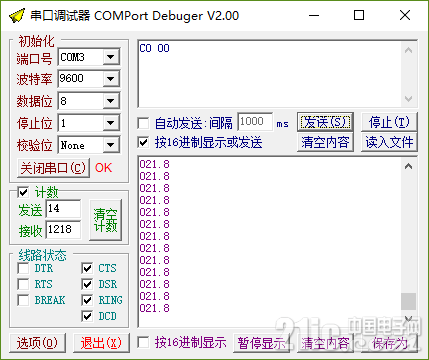Screen dimensions: 429x360
Task: Click the 停止(T) stop button
Action: 389,122
